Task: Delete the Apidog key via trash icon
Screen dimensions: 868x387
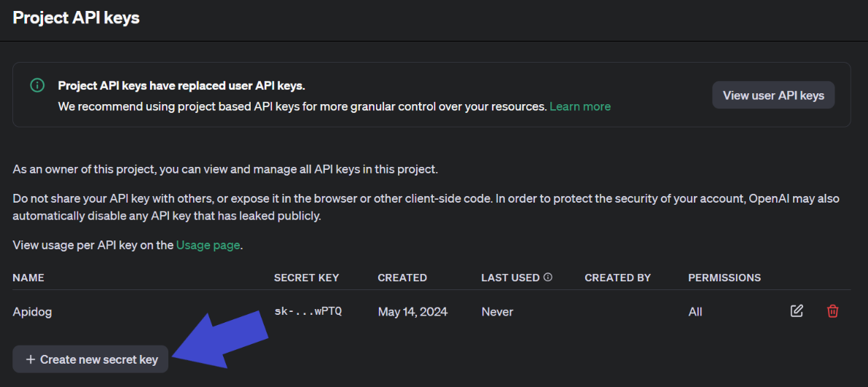Action: (832, 311)
